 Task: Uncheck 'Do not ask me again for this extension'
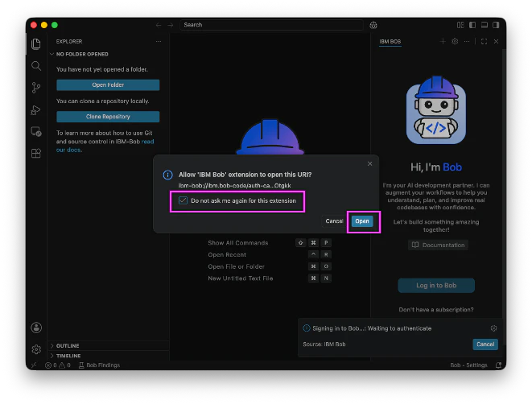pos(183,200)
